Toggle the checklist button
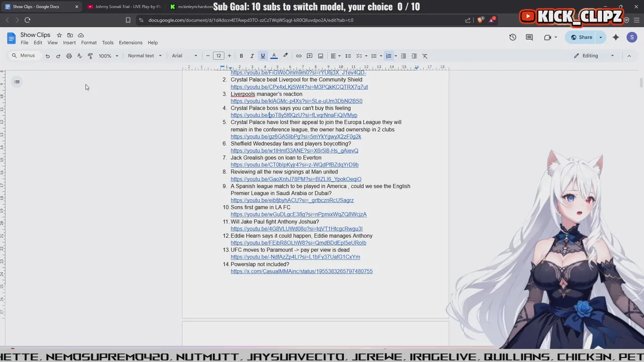Viewport: 644px width, 362px height. coord(359,56)
